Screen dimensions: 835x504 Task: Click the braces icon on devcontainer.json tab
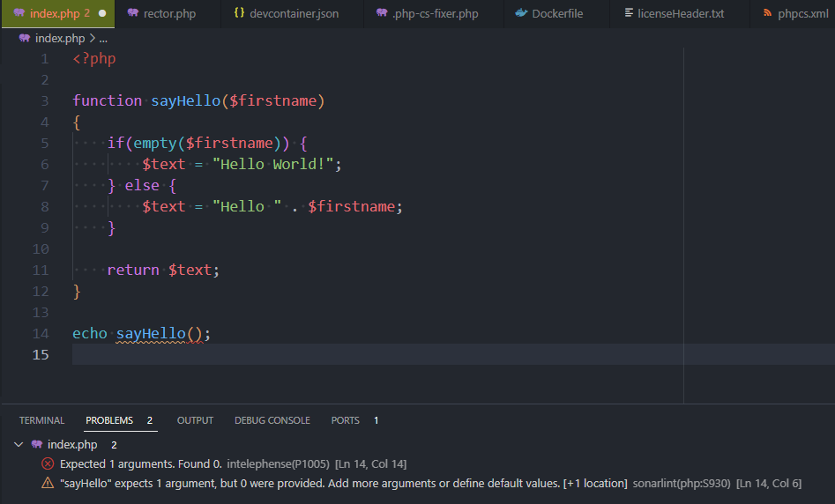click(x=239, y=12)
